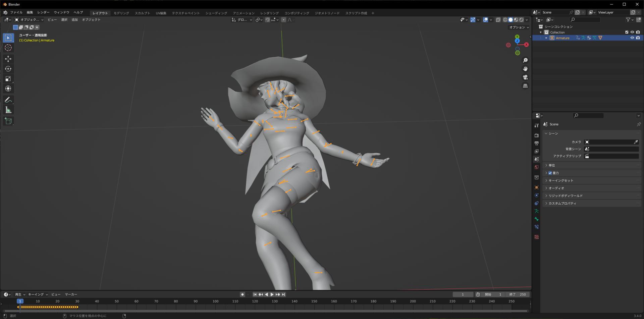Open the 編集 menu
This screenshot has width=644, height=319.
click(30, 12)
